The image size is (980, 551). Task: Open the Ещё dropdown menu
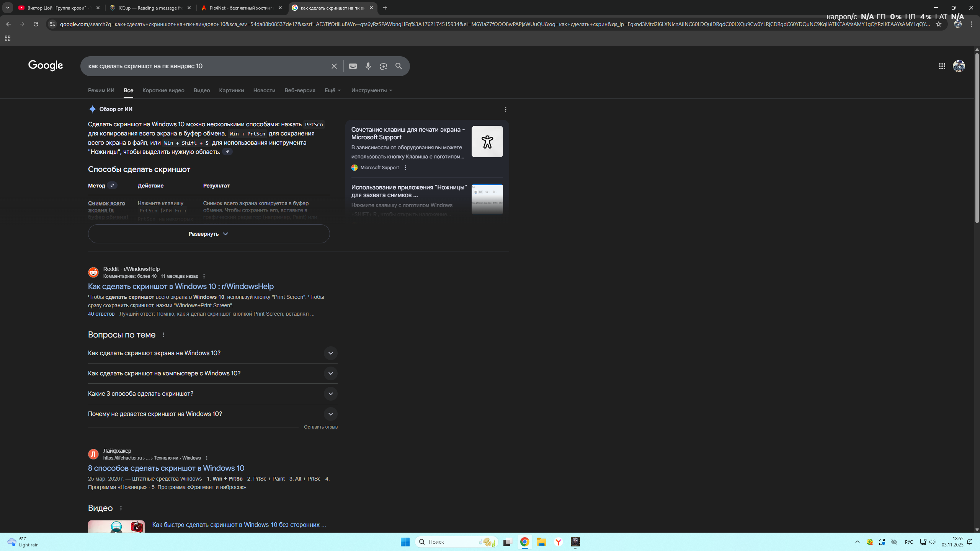332,90
